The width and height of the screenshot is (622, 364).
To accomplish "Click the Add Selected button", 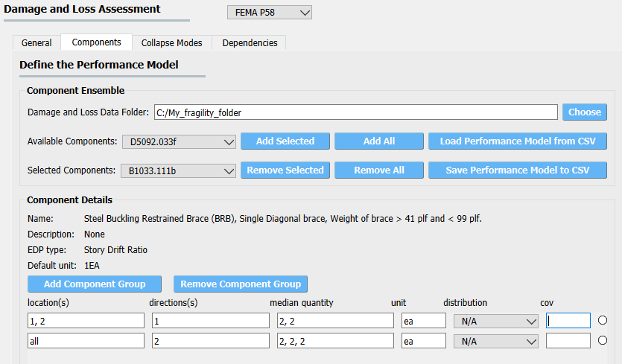I will (x=285, y=141).
